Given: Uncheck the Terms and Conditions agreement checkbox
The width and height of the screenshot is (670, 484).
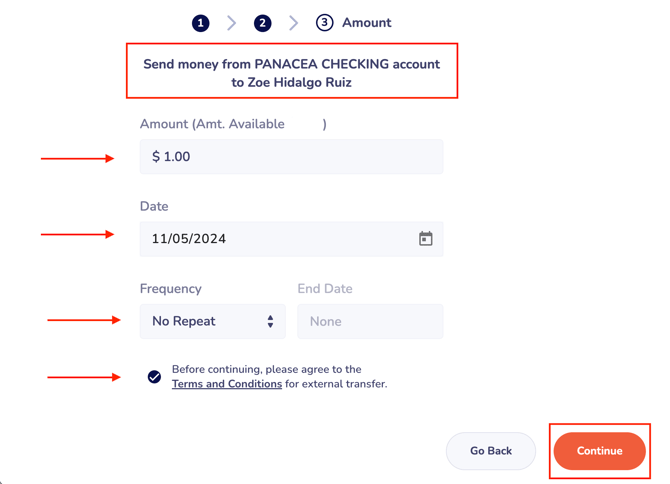Looking at the screenshot, I should click(154, 377).
